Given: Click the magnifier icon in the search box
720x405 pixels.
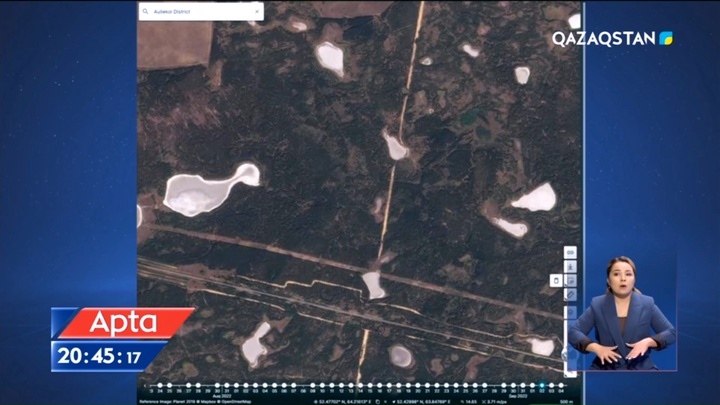Looking at the screenshot, I should pos(147,11).
